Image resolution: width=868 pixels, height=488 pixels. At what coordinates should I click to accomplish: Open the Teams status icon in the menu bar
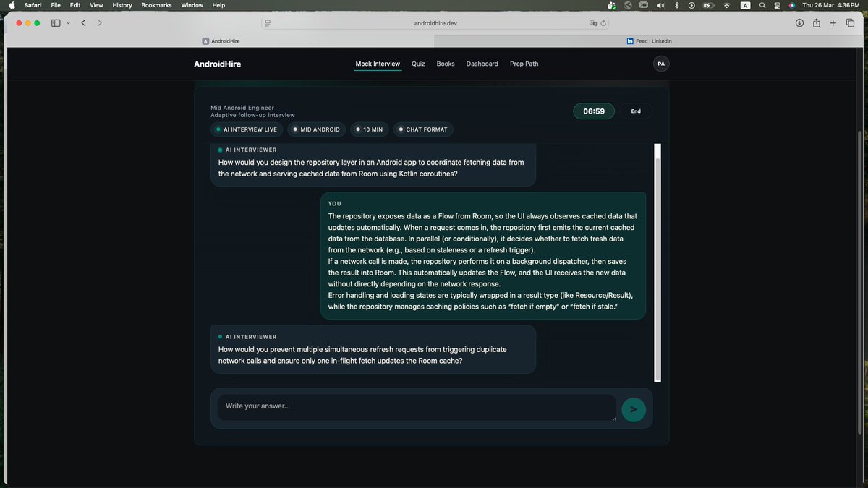[x=611, y=5]
